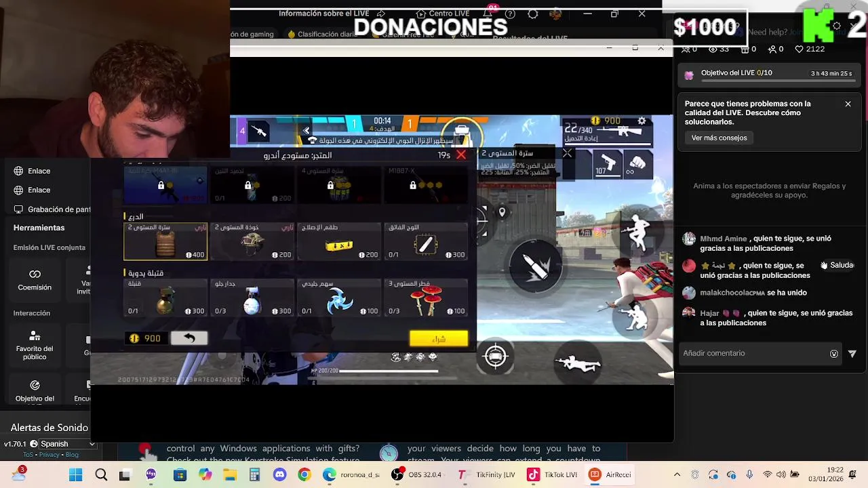Tap the map location pin icon in game
The image size is (868, 488).
point(502,213)
